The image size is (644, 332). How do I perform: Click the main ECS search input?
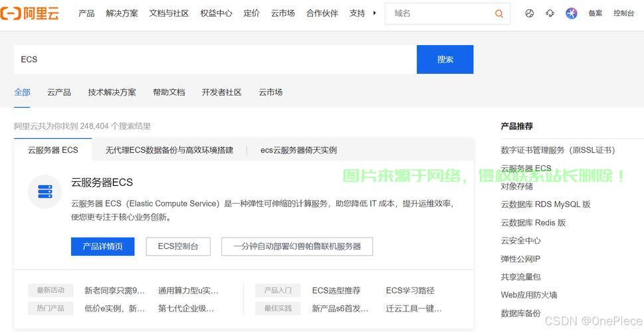pyautogui.click(x=215, y=60)
